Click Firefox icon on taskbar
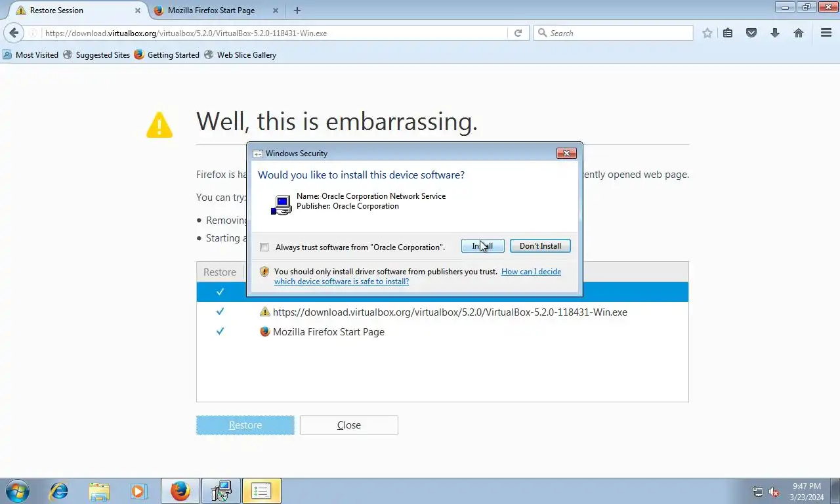The image size is (840, 504). point(180,491)
